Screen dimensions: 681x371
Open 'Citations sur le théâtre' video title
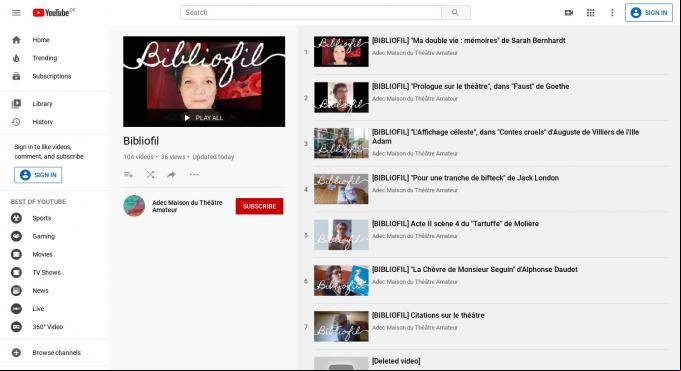pyautogui.click(x=428, y=315)
